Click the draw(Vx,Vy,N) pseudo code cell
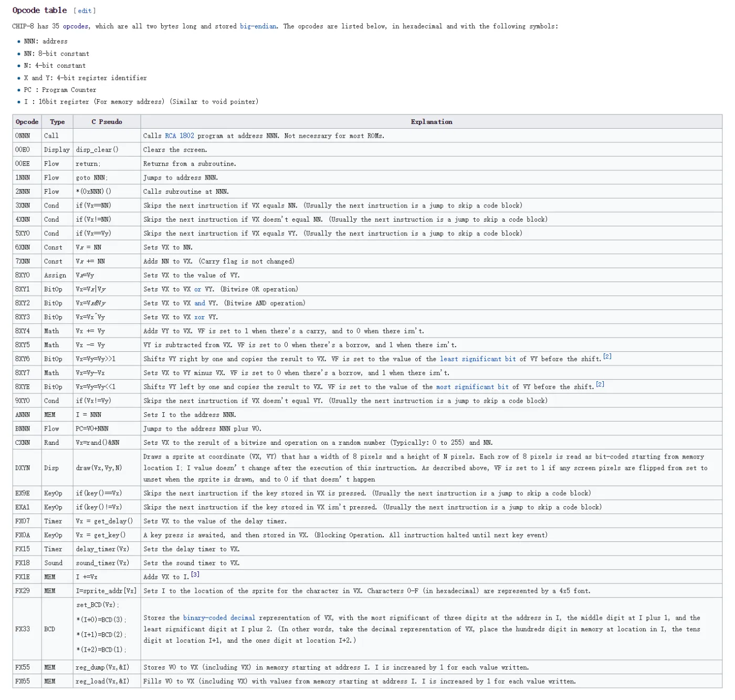735x700 pixels. [x=107, y=468]
